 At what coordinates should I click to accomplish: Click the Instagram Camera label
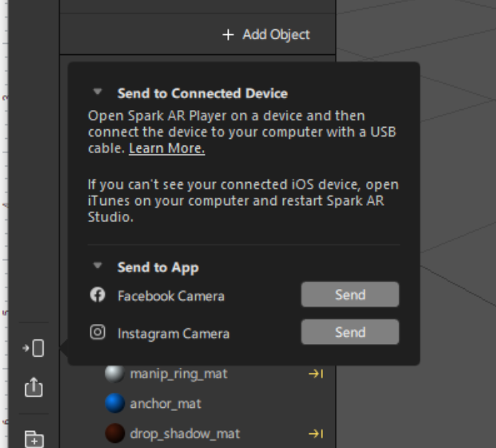pos(173,334)
